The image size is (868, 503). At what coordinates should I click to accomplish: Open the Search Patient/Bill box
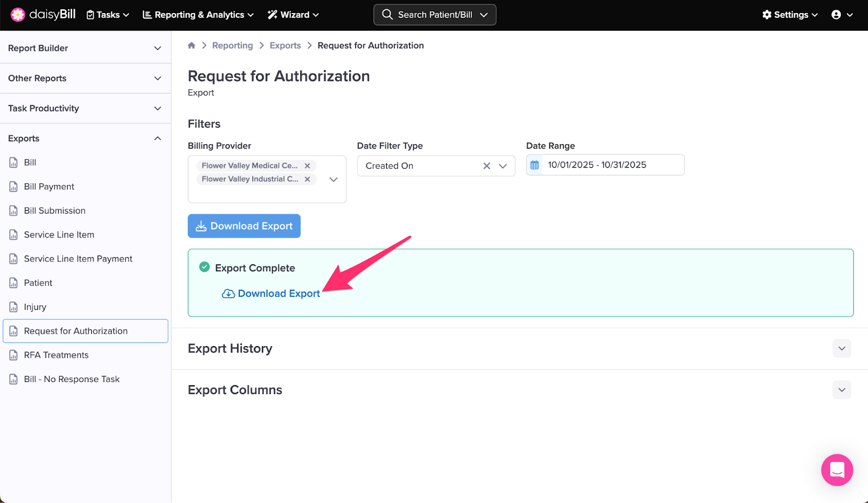435,15
